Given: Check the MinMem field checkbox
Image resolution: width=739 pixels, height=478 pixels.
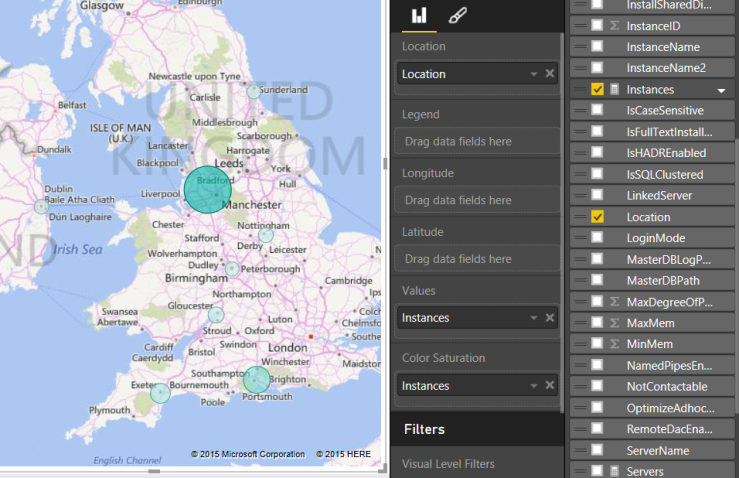Looking at the screenshot, I should 597,344.
